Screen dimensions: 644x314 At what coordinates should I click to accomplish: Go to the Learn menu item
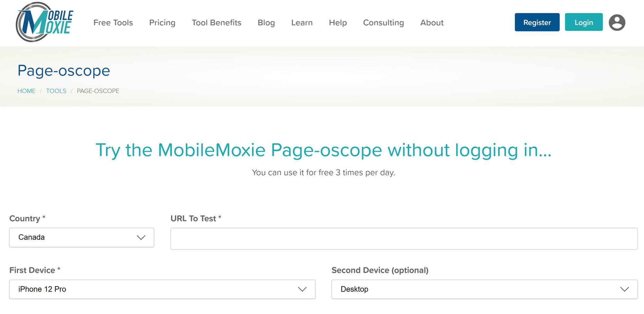click(x=302, y=23)
